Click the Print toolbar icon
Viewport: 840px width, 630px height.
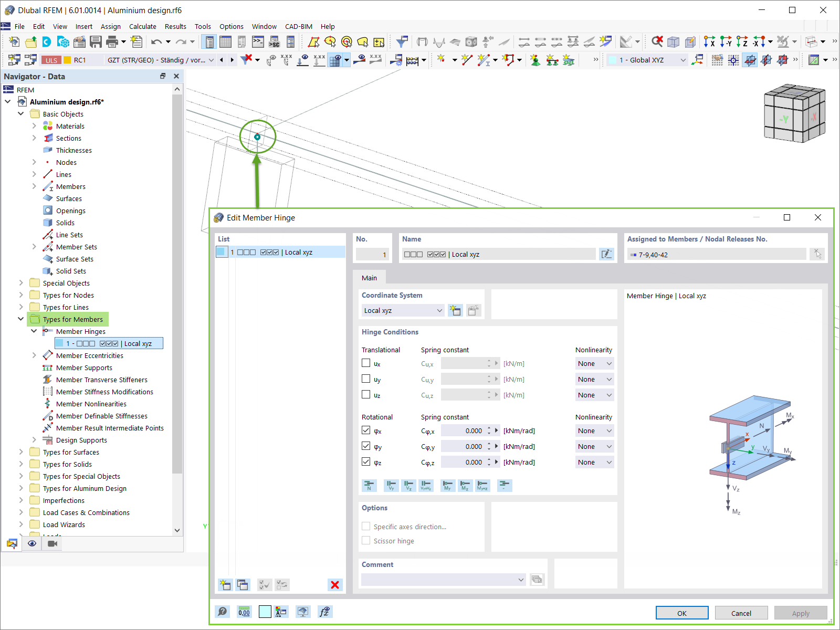112,41
